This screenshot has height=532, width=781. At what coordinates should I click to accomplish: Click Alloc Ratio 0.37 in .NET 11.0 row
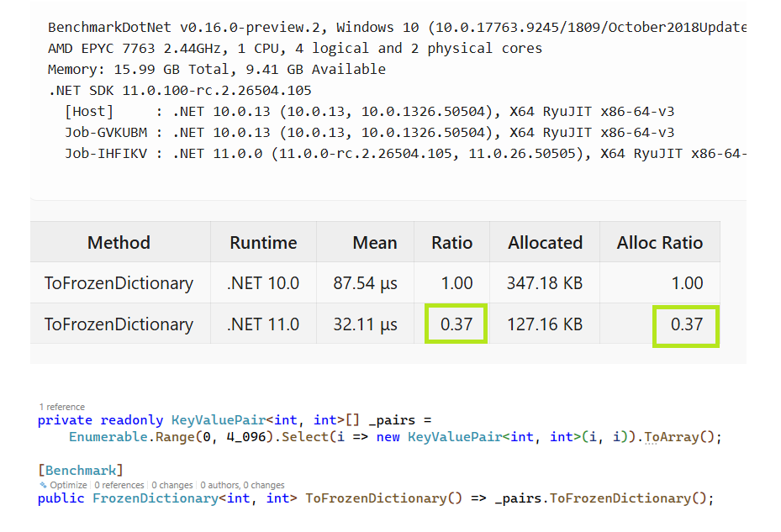tap(686, 324)
